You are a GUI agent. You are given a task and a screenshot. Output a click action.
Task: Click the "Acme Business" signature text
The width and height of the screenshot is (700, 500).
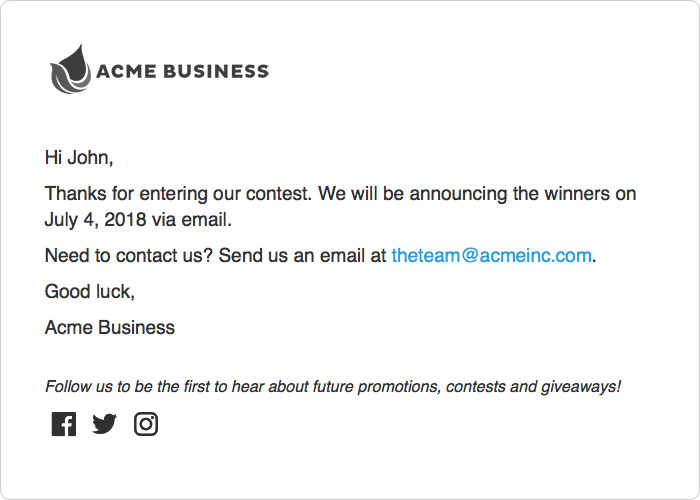[110, 327]
